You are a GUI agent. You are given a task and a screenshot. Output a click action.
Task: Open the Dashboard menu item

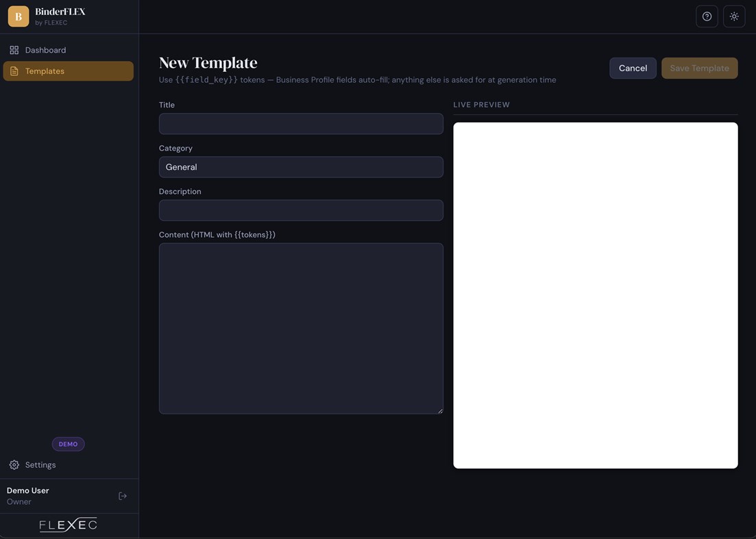tap(69, 50)
